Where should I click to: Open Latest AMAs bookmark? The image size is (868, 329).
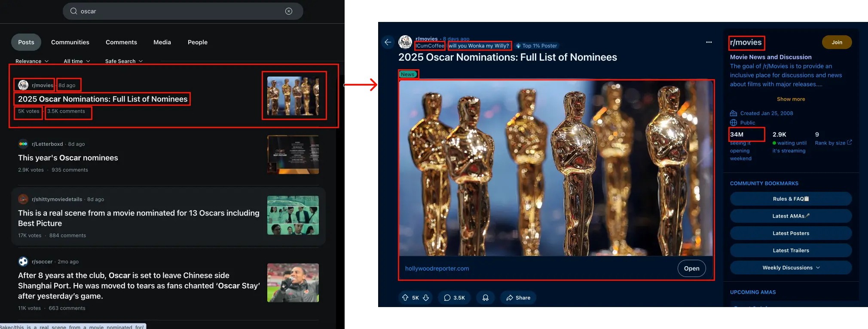pyautogui.click(x=791, y=216)
